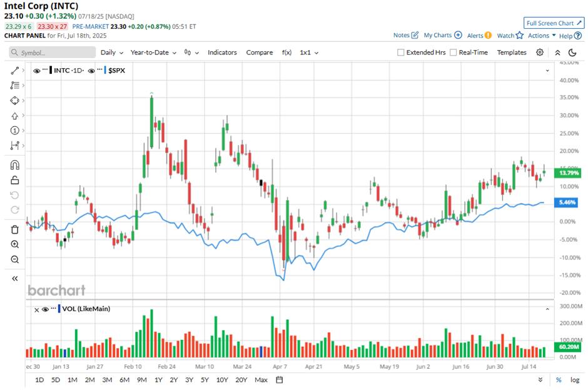
Task: Toggle the magnet snap mode
Action: tap(14, 165)
